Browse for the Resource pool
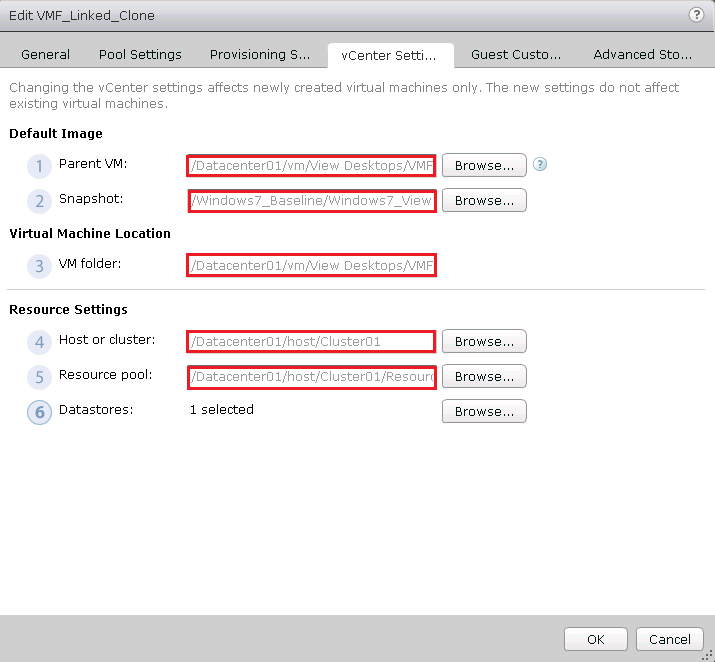 tap(484, 376)
